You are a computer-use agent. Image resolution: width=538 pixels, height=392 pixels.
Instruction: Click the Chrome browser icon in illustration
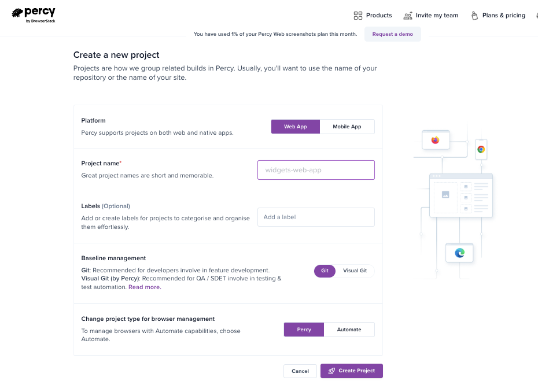pyautogui.click(x=481, y=149)
